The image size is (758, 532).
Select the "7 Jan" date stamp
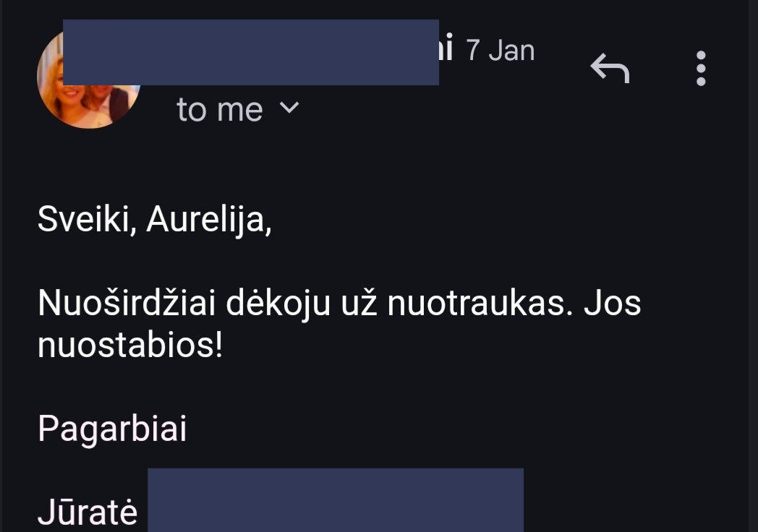click(501, 51)
